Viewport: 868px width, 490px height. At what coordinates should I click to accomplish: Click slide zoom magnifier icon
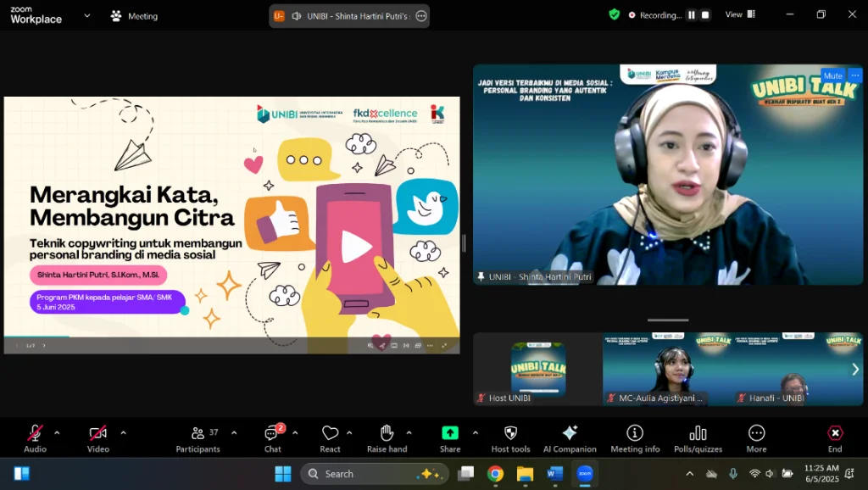click(x=370, y=346)
